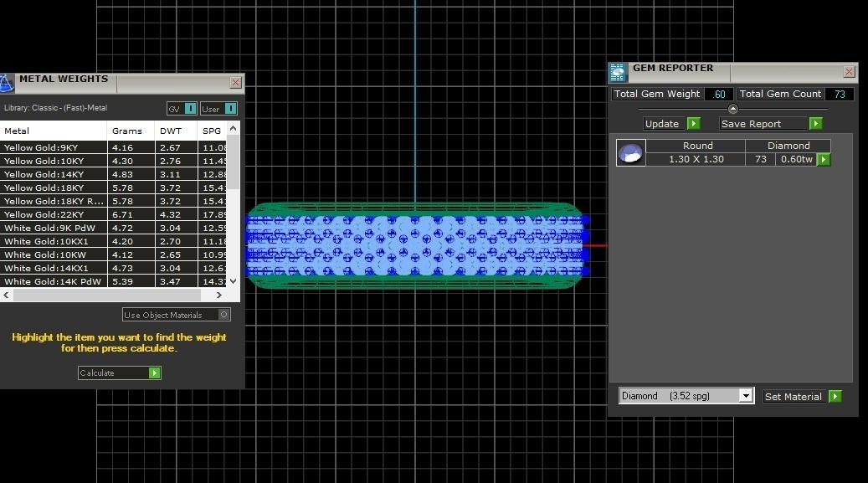Click the Calculate button label
The width and height of the screenshot is (868, 483).
click(97, 373)
